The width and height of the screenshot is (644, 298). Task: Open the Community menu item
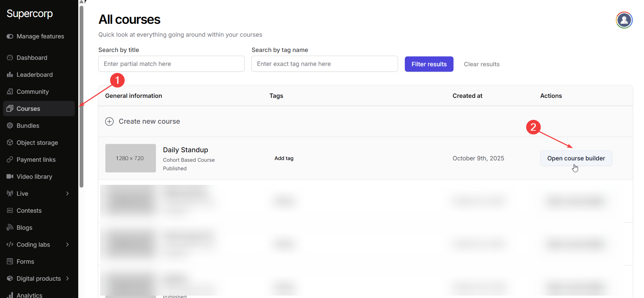tap(33, 92)
